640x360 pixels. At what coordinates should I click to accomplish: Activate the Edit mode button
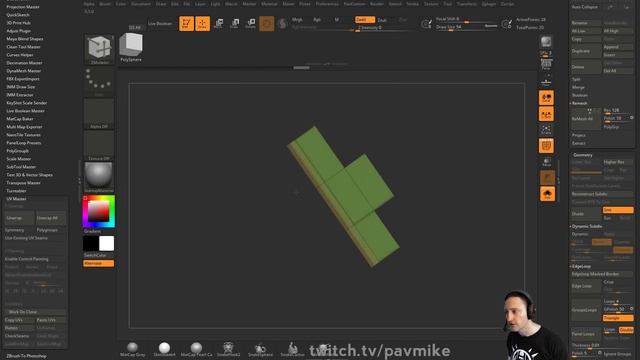186,23
